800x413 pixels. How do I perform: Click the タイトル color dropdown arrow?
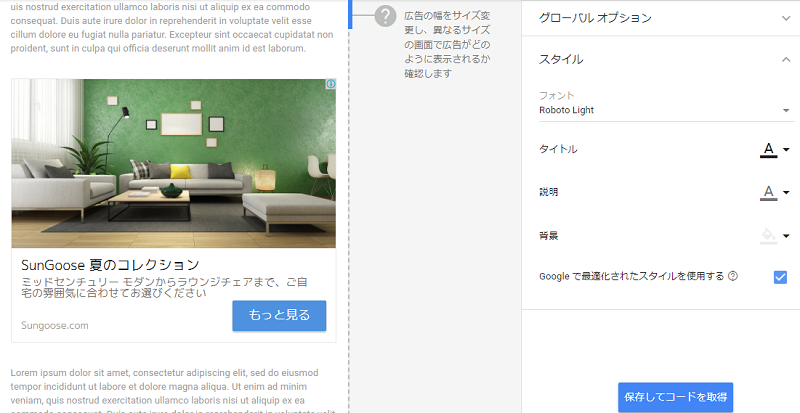(786, 150)
